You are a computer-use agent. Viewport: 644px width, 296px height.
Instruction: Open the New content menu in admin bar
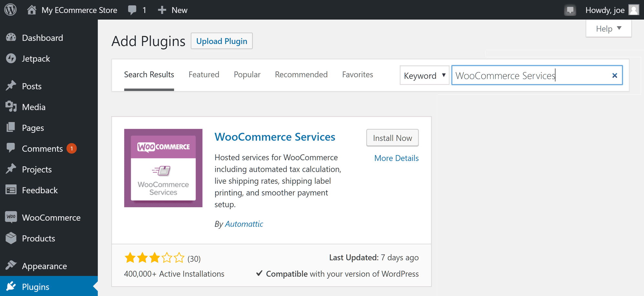(x=173, y=10)
